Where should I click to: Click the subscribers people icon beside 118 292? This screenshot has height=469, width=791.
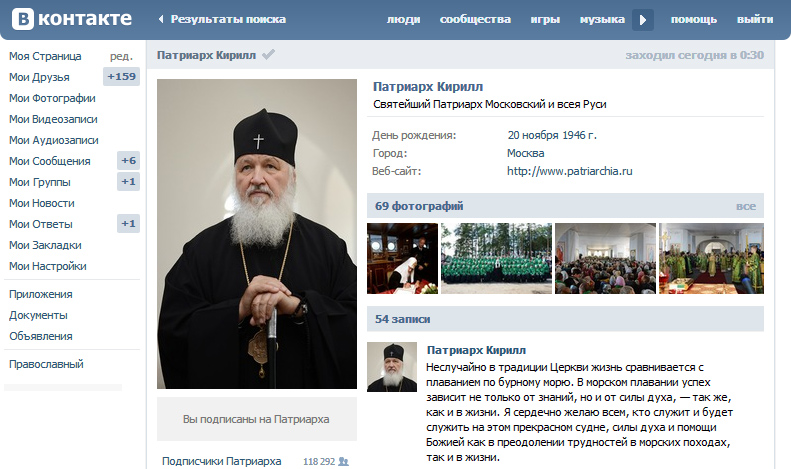pyautogui.click(x=344, y=461)
